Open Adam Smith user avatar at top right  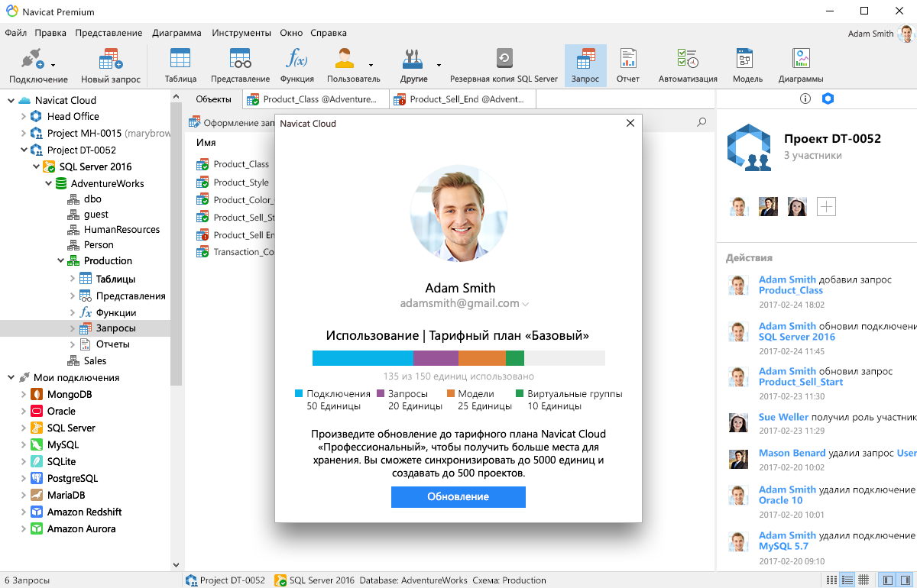coord(906,34)
